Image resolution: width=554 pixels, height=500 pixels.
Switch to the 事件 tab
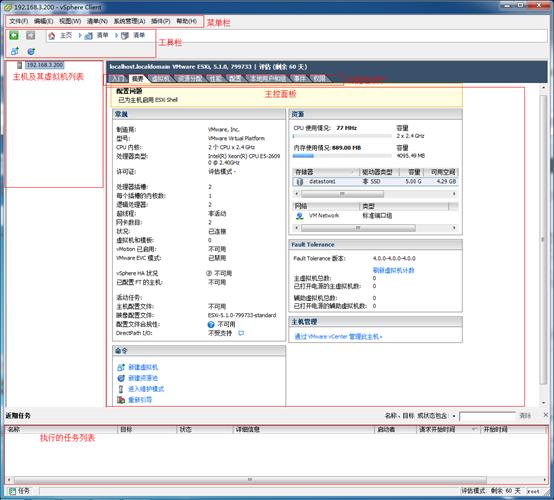tap(300, 78)
